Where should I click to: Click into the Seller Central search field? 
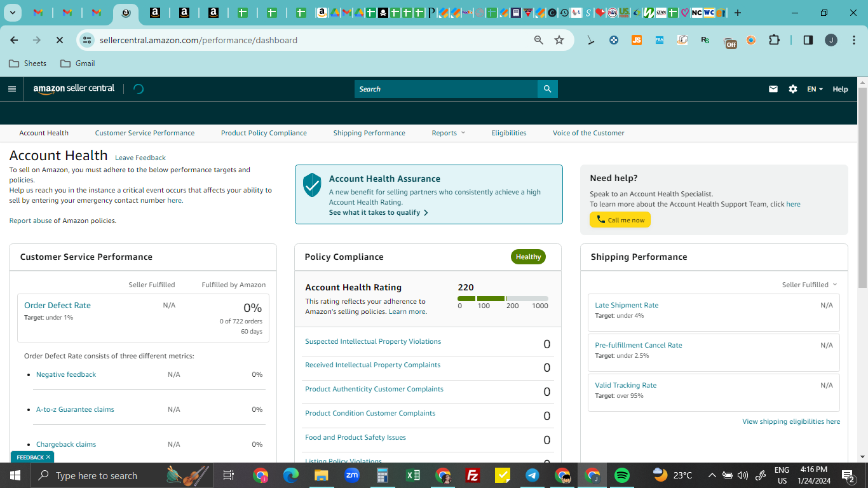tap(446, 89)
